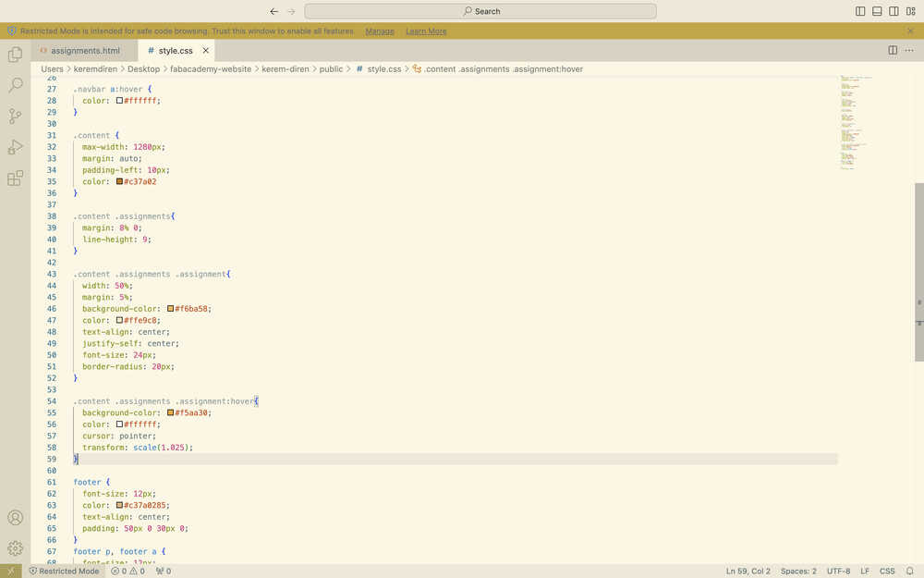Open the Search view in activity bar

click(x=16, y=85)
